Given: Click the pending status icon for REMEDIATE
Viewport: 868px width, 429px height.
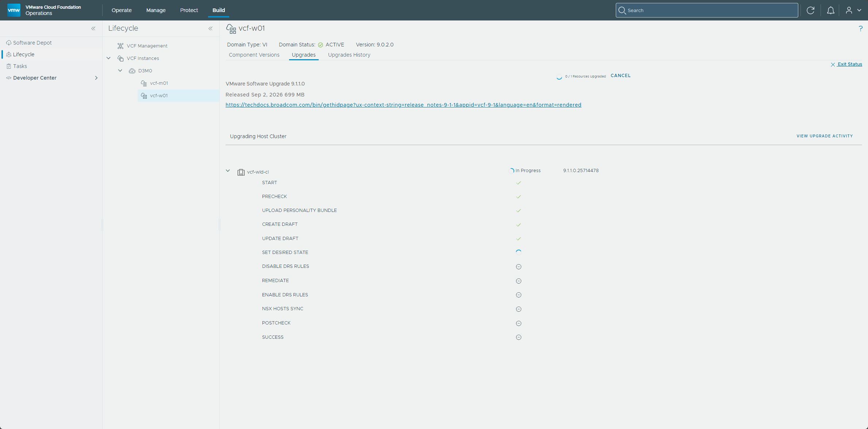Looking at the screenshot, I should pyautogui.click(x=519, y=281).
